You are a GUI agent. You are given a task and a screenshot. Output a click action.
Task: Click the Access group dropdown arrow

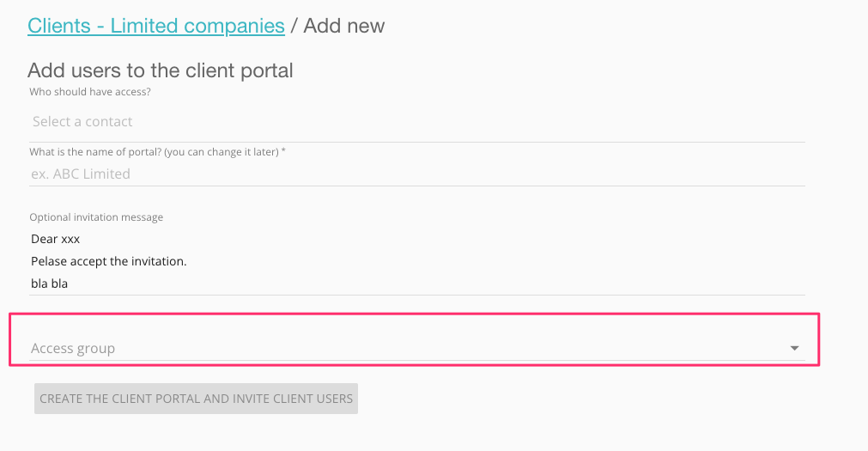click(x=794, y=348)
